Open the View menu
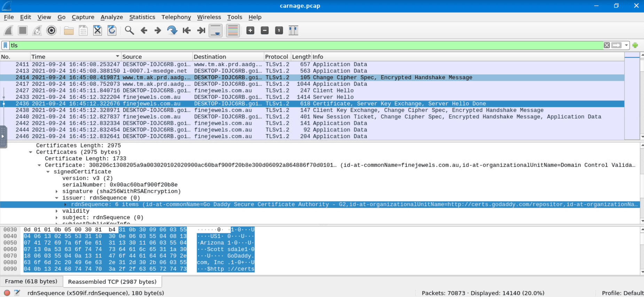Screen dimensions: 644x297 click(44, 17)
